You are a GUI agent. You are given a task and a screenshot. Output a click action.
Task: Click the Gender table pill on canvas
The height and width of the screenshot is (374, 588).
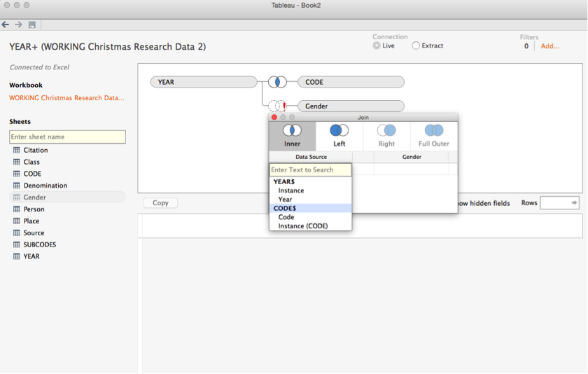(351, 106)
